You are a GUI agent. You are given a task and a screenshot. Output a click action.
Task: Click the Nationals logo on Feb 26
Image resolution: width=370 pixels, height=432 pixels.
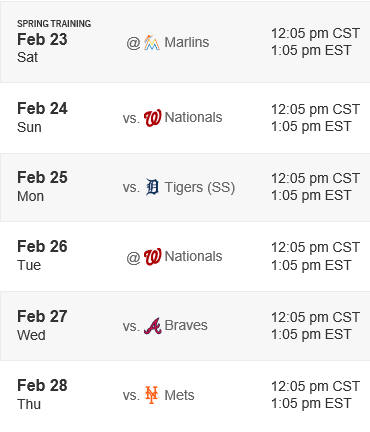pyautogui.click(x=152, y=257)
